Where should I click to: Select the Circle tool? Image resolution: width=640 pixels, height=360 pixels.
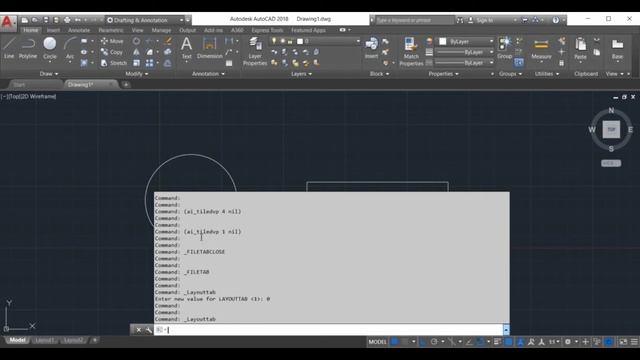click(x=50, y=48)
